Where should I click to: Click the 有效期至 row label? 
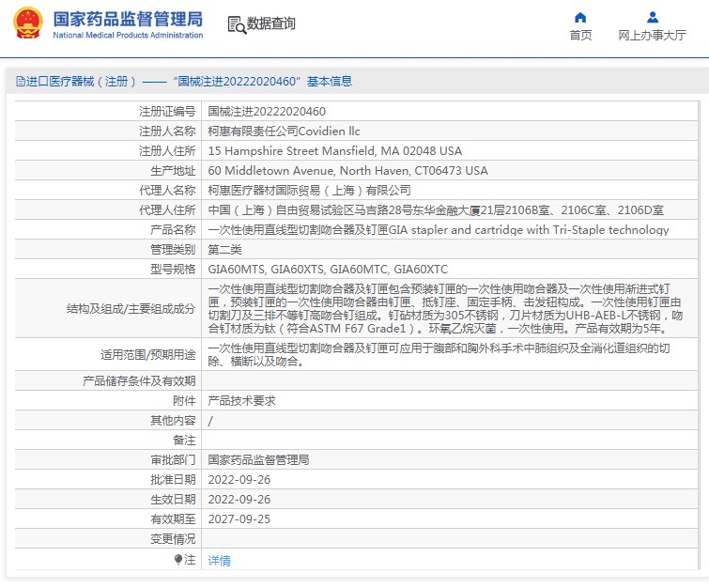[173, 519]
